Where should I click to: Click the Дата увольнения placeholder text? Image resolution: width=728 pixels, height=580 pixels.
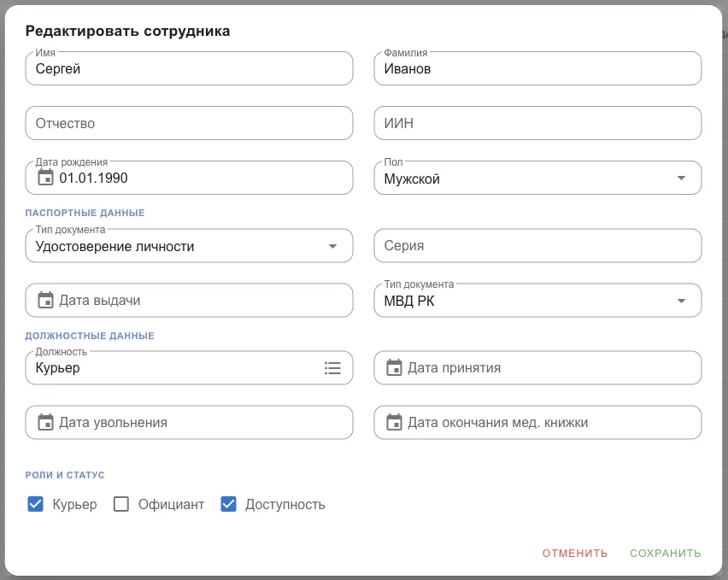(114, 423)
